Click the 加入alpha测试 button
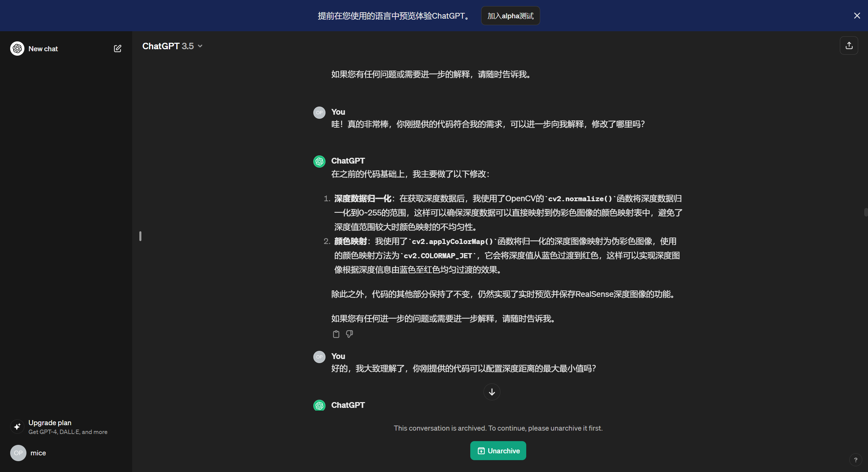This screenshot has height=472, width=868. [x=510, y=16]
